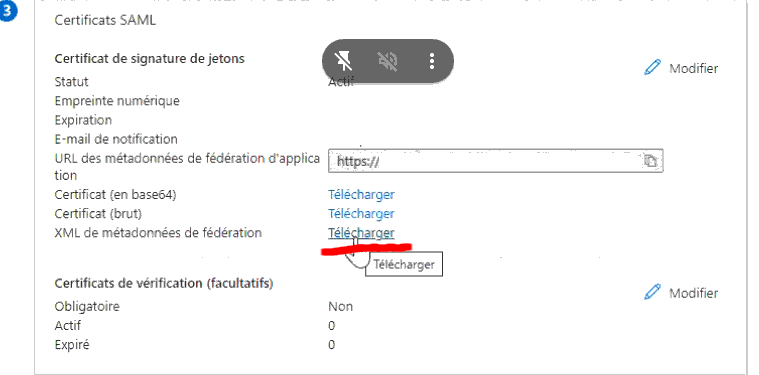Download the Certificat (en base64)
Image resolution: width=759 pixels, height=375 pixels.
(361, 195)
